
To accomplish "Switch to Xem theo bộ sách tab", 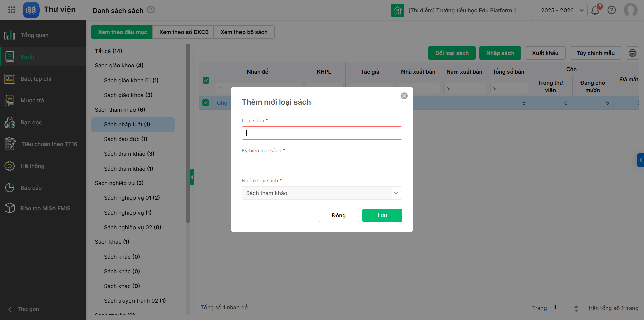I will pyautogui.click(x=244, y=32).
